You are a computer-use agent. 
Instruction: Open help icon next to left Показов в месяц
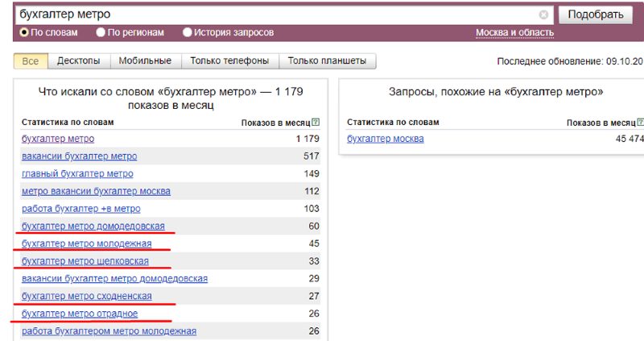(316, 122)
